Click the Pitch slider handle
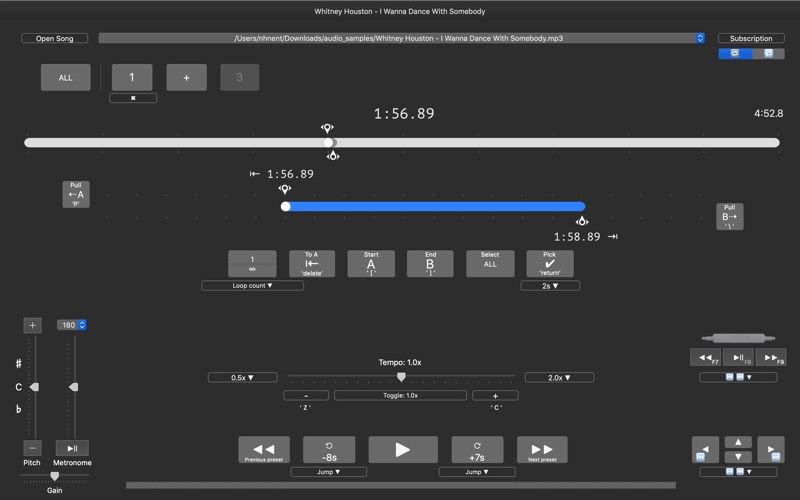This screenshot has width=800, height=500. pyautogui.click(x=34, y=387)
